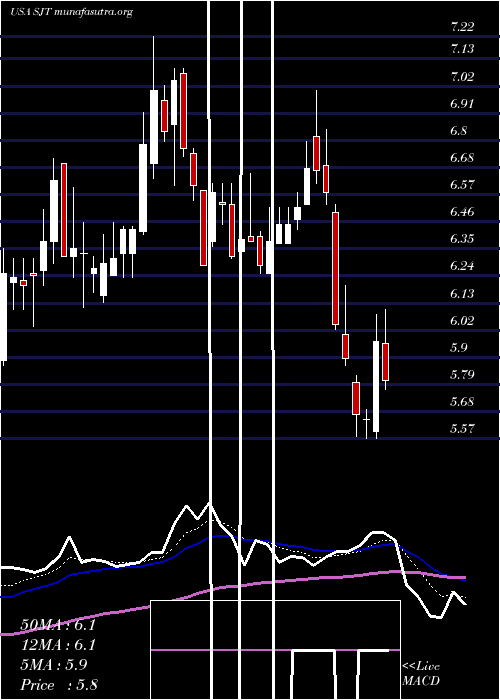The image size is (500, 700).
Task: Click the 6.24 price axis label
Action: click(x=462, y=267)
